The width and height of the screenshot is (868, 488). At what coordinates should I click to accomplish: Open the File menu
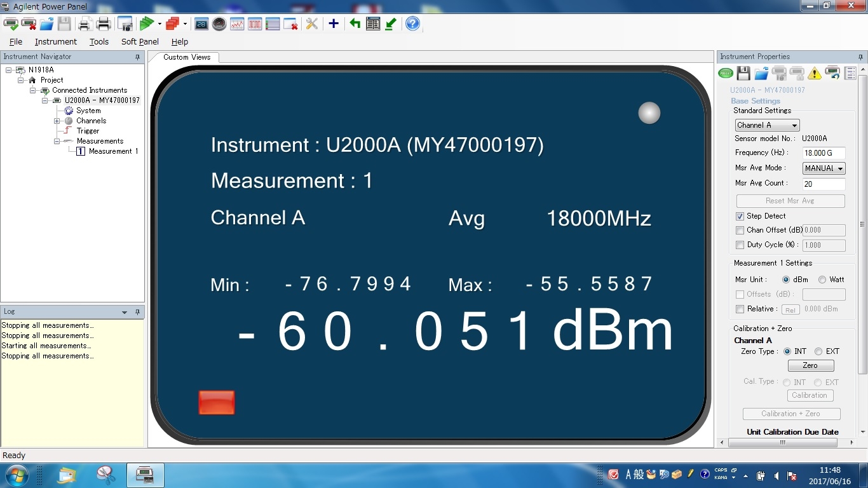point(16,41)
